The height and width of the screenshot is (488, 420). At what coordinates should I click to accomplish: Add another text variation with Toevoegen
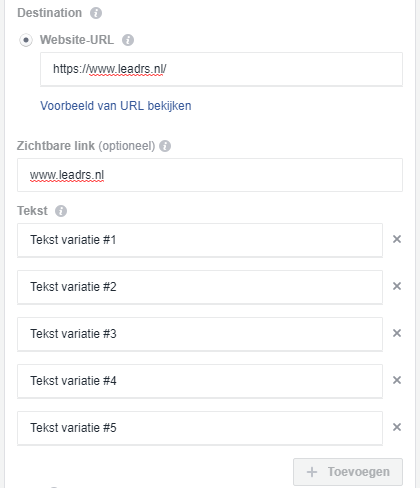click(x=348, y=472)
